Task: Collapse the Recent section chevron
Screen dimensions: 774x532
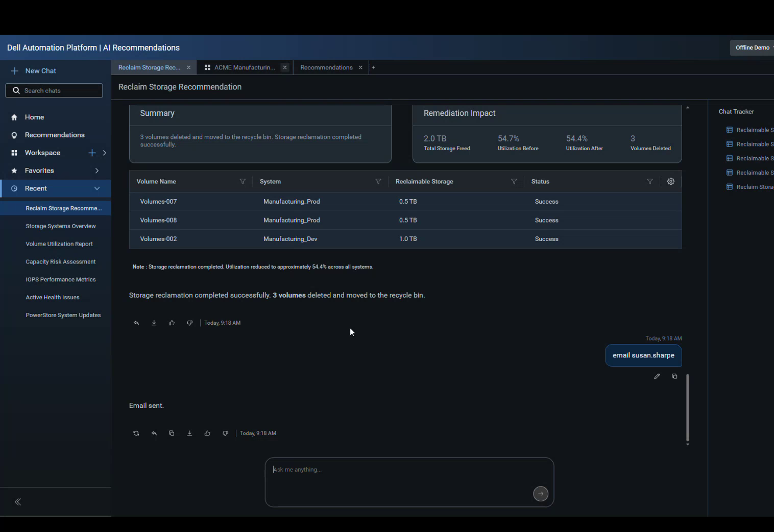Action: [97, 188]
